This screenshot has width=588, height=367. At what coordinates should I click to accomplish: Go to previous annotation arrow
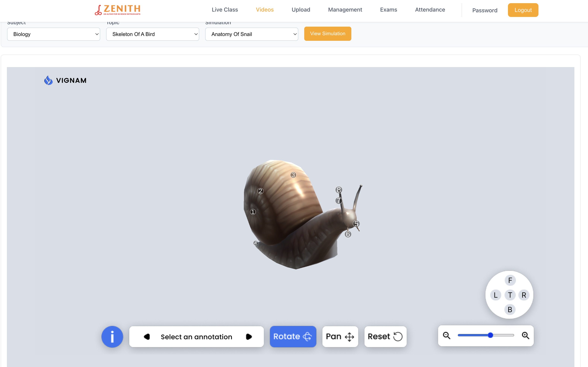coord(147,337)
